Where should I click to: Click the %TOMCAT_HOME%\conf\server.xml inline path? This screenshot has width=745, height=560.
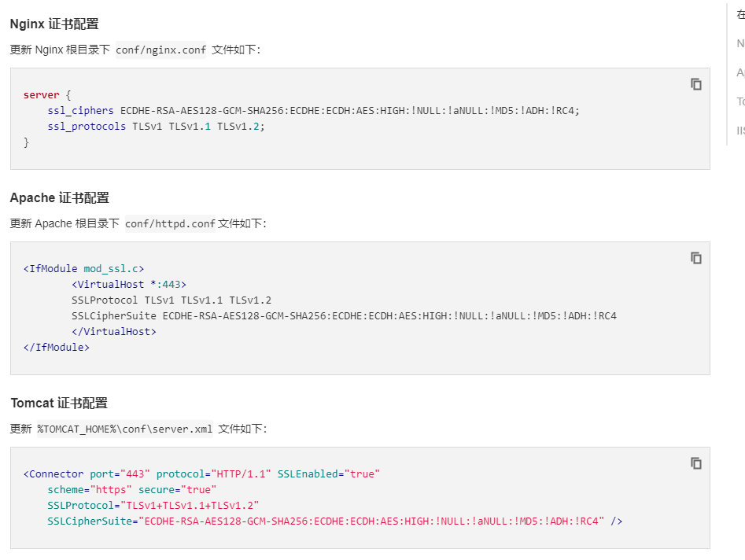124,429
